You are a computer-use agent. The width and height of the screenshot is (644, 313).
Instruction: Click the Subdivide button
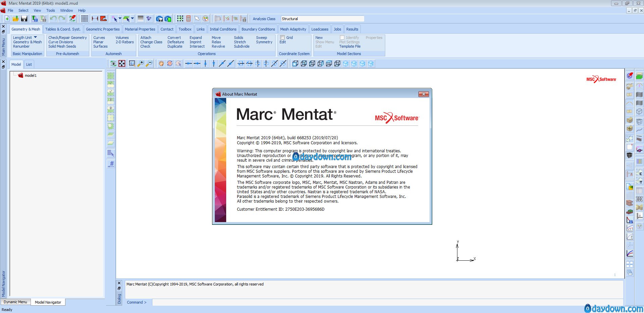(x=242, y=46)
